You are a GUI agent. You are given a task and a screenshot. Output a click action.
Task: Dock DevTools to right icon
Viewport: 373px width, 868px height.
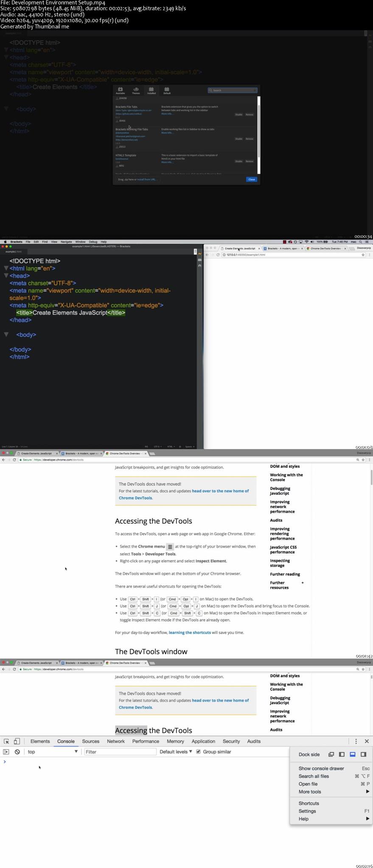click(x=363, y=754)
